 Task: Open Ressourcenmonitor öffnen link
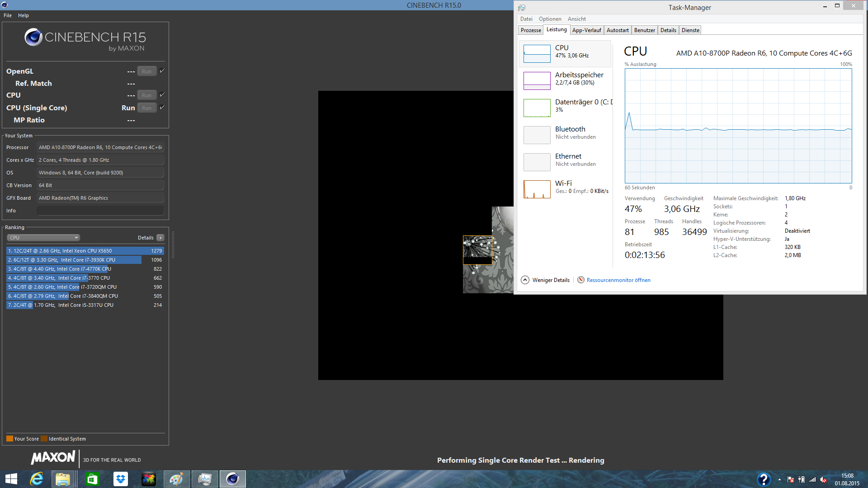(x=618, y=280)
